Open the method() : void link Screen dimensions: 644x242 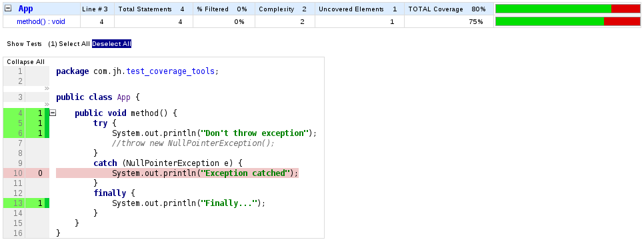click(x=41, y=22)
